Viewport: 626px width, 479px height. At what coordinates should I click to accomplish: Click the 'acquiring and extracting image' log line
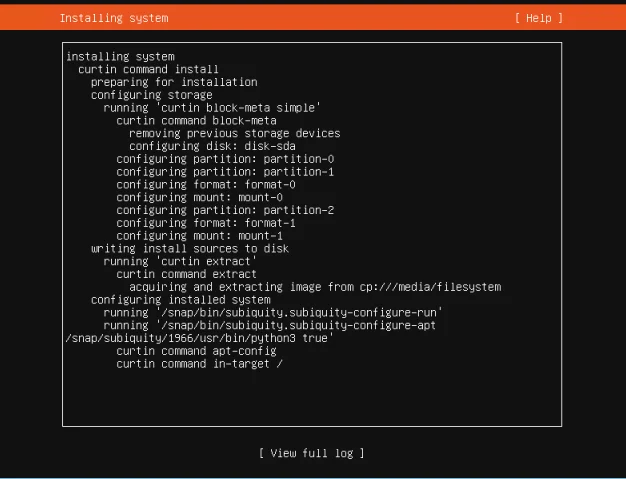[x=314, y=287]
